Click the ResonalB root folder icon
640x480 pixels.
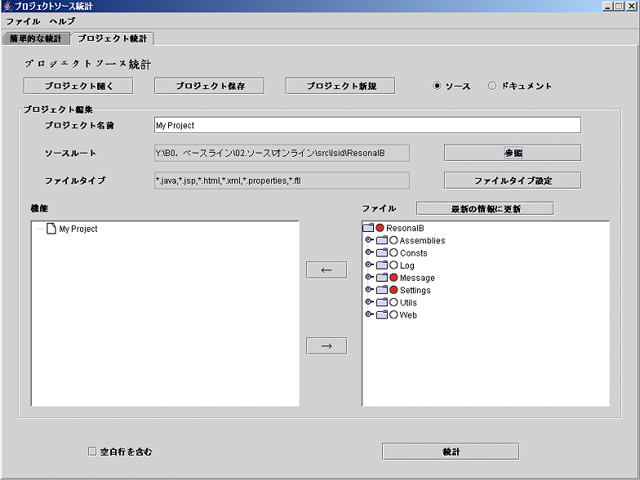368,229
